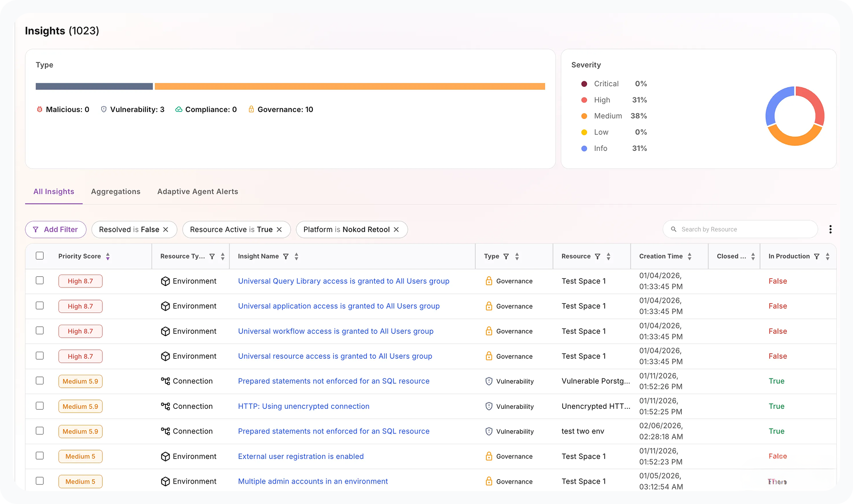
Task: Remove the Resource Active is True filter
Action: tap(279, 229)
